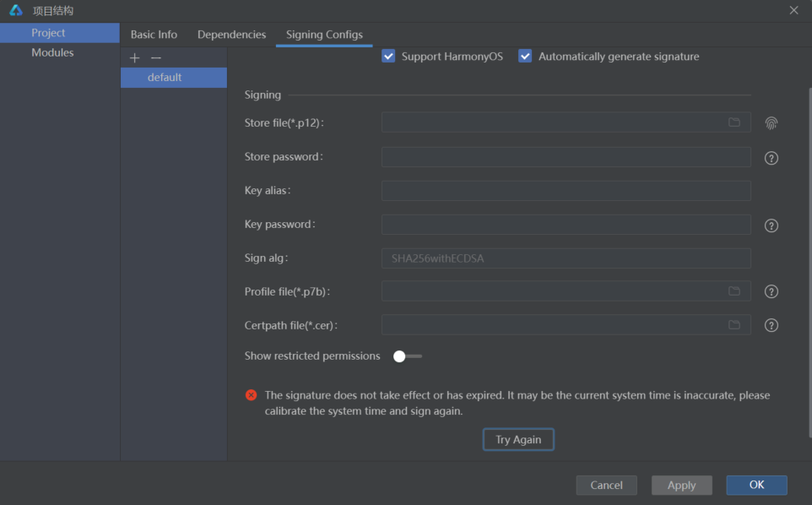The height and width of the screenshot is (505, 812).
Task: Toggle Show restricted permissions switch
Action: point(407,356)
